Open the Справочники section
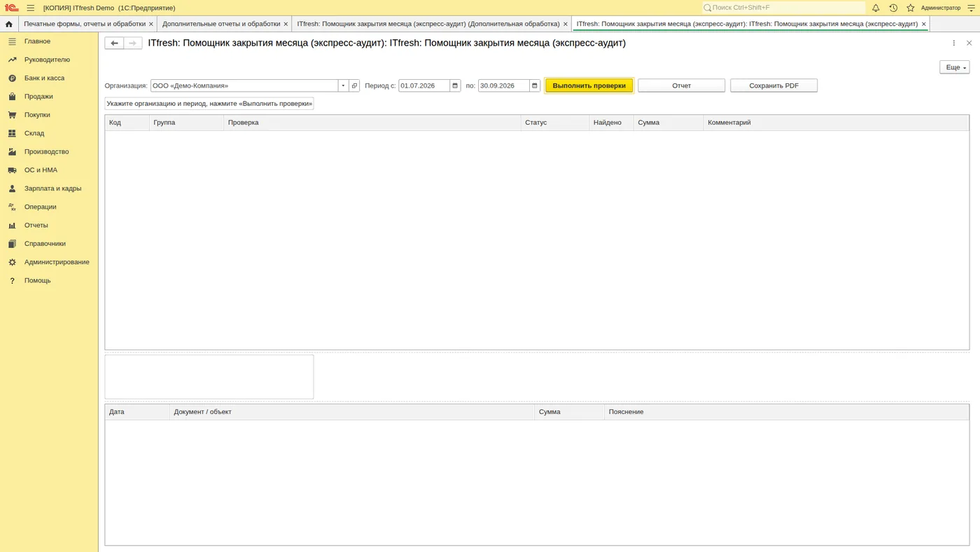This screenshot has width=980, height=552. [45, 244]
